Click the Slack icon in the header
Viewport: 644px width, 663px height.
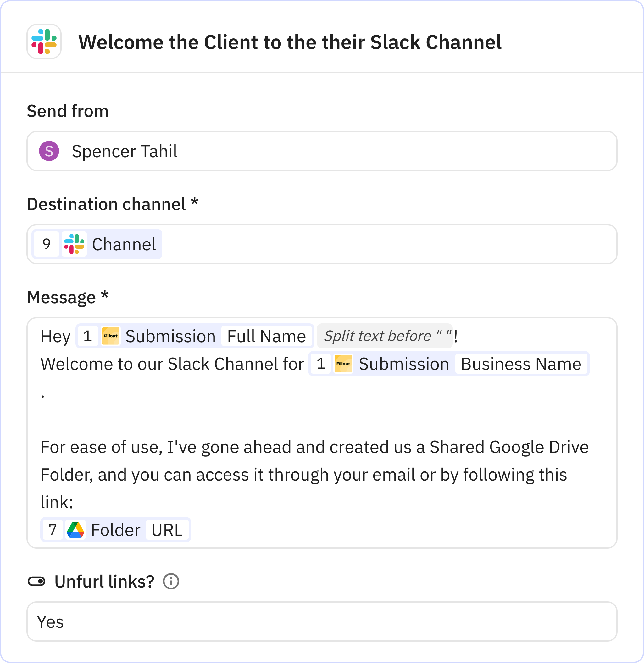(44, 42)
